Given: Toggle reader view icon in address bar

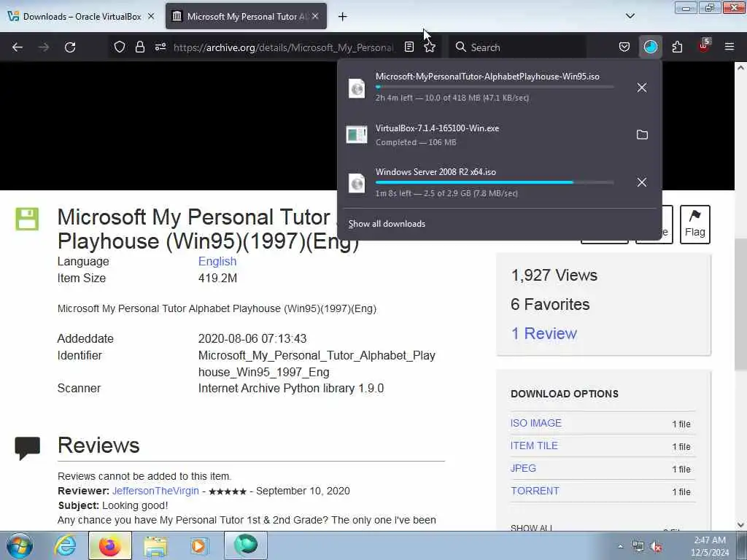Looking at the screenshot, I should click(x=409, y=47).
